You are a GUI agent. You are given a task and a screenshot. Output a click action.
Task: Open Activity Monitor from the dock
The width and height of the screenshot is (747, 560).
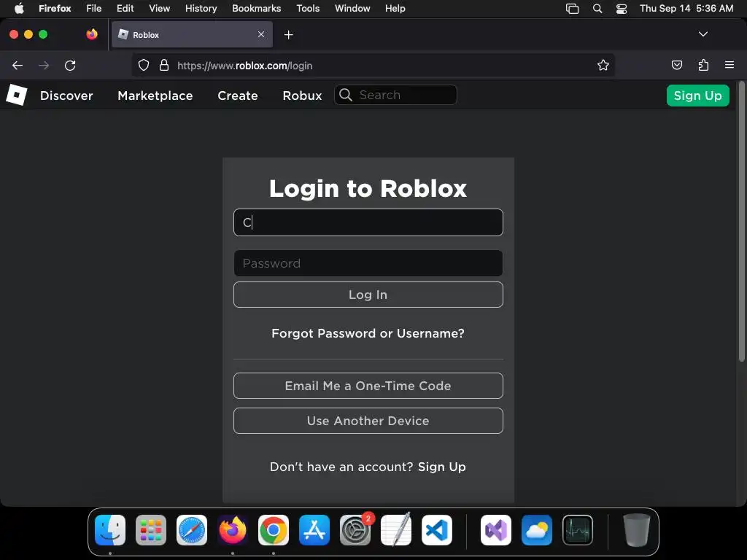tap(578, 530)
